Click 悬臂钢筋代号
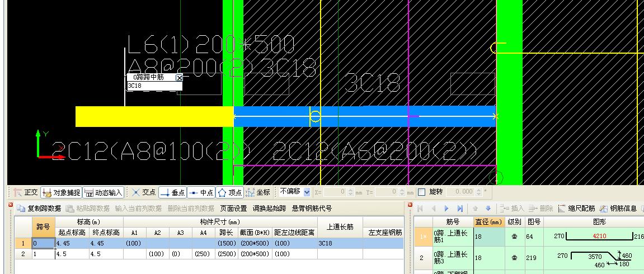644x274 pixels. [312, 209]
